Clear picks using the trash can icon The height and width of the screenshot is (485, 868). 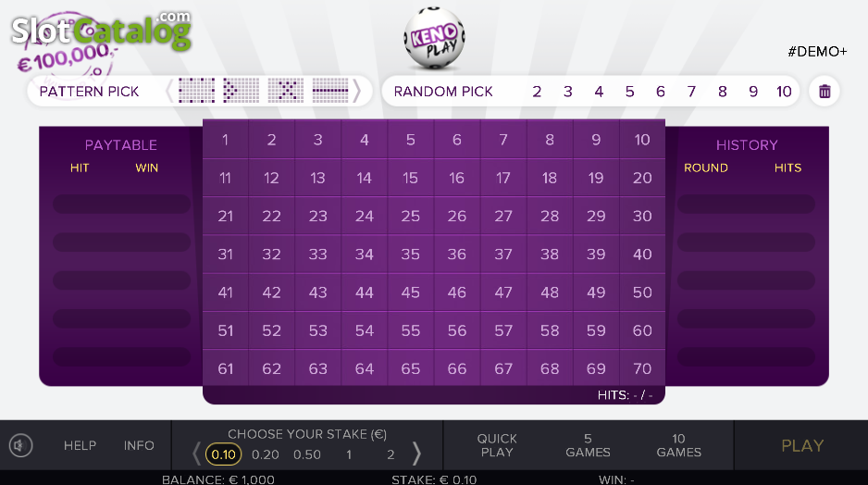click(825, 92)
